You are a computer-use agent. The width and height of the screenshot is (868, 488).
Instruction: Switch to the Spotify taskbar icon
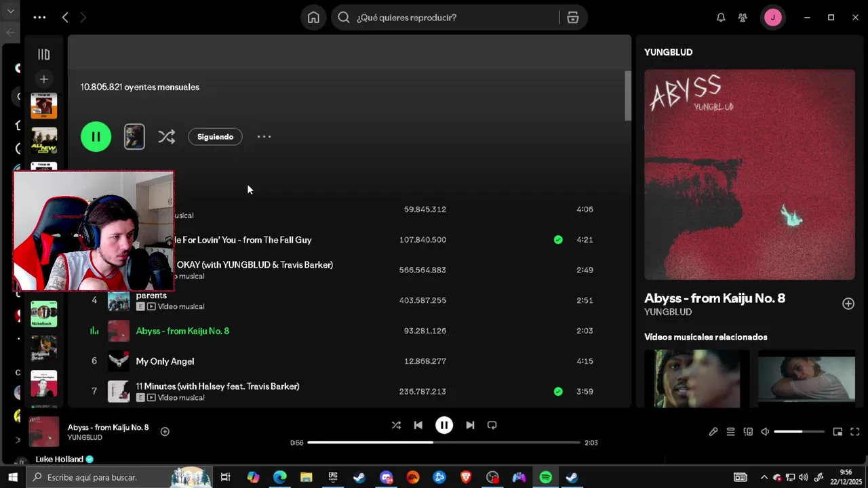tap(546, 477)
